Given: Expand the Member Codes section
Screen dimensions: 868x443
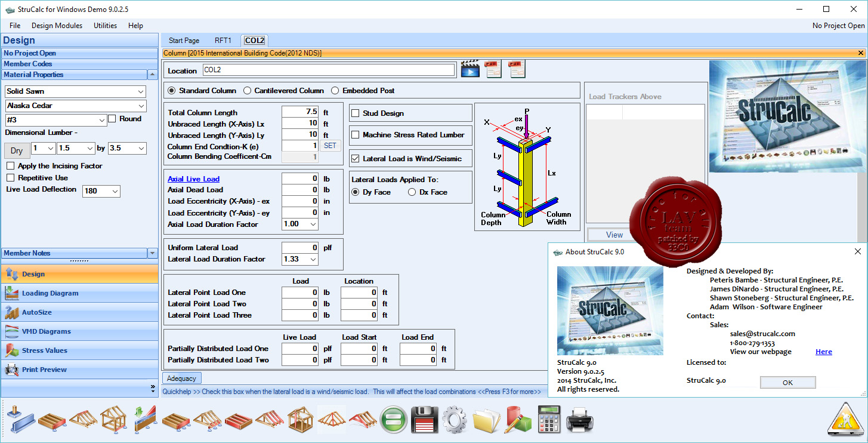Looking at the screenshot, I should (79, 64).
